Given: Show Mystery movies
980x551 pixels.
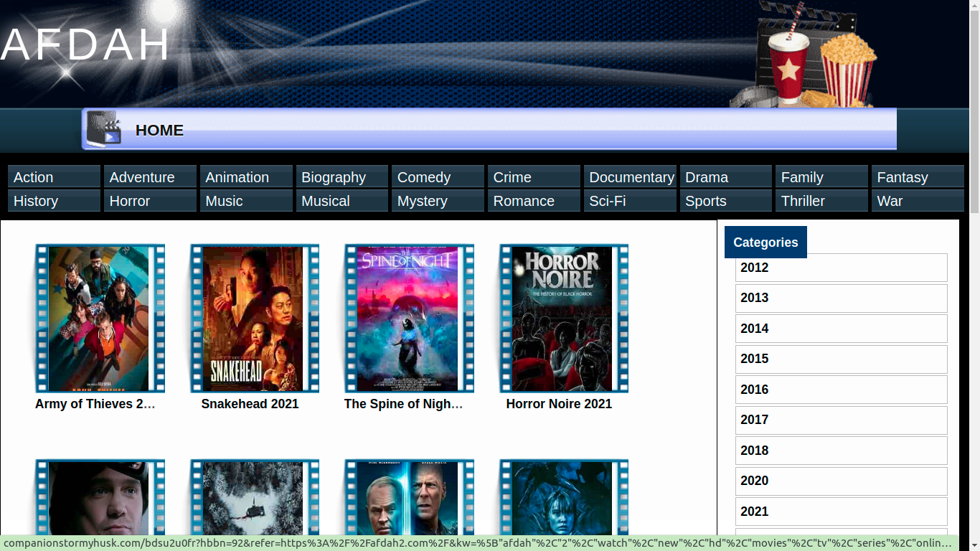Looking at the screenshot, I should (438, 200).
